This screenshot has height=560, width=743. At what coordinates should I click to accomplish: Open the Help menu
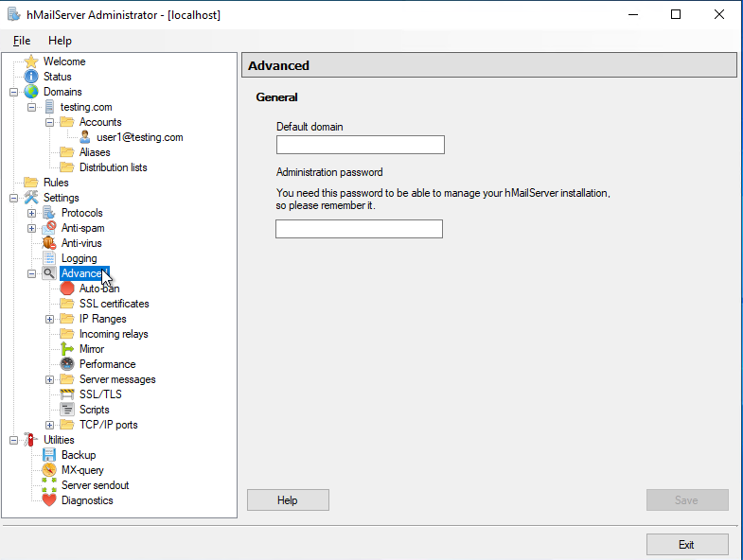point(60,41)
